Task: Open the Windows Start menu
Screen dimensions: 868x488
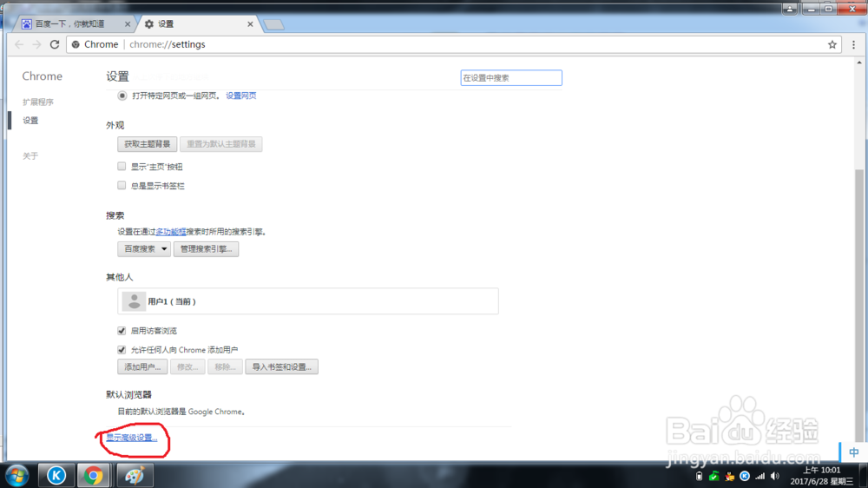Action: click(x=16, y=475)
